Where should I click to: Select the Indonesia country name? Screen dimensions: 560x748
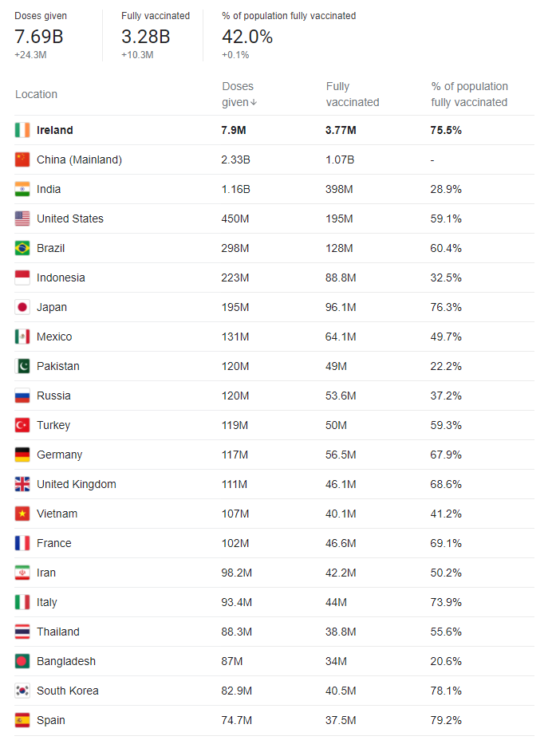(61, 278)
